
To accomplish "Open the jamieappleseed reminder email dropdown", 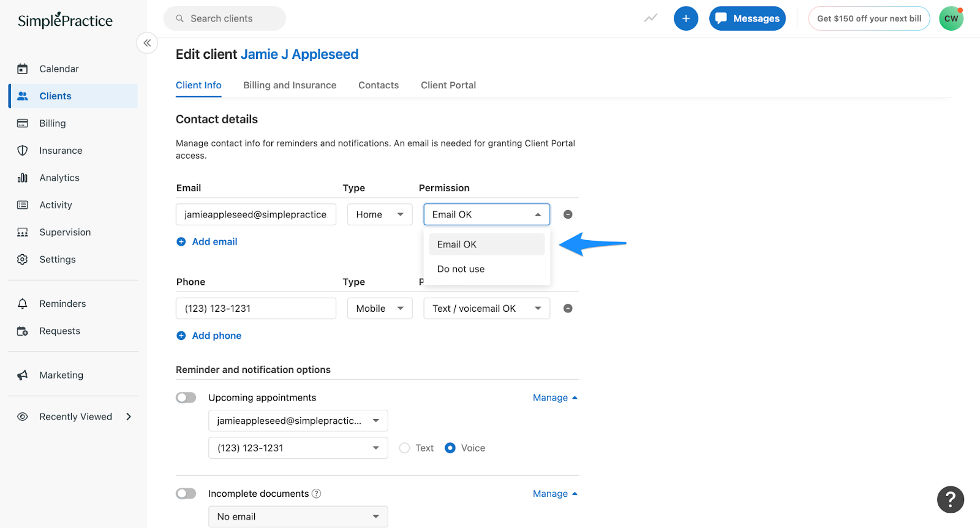I will (298, 421).
